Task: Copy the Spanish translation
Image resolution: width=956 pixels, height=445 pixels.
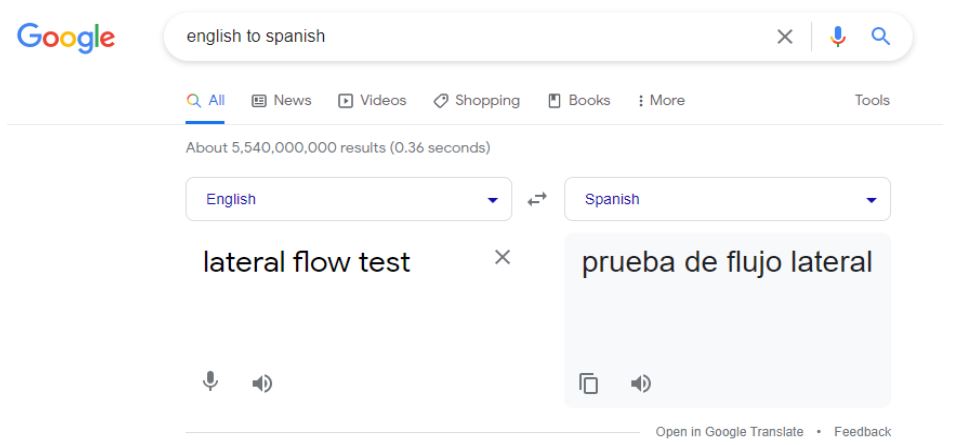Action: pyautogui.click(x=588, y=383)
